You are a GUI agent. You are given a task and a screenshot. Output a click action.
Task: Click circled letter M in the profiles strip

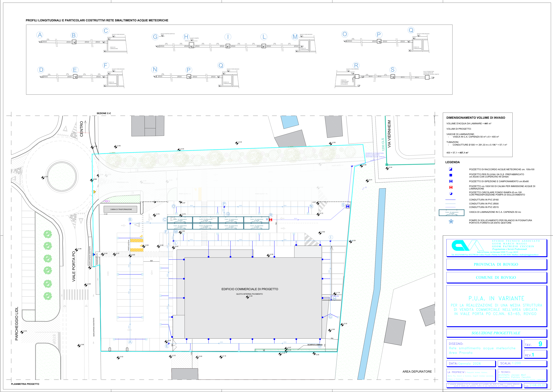295,37
